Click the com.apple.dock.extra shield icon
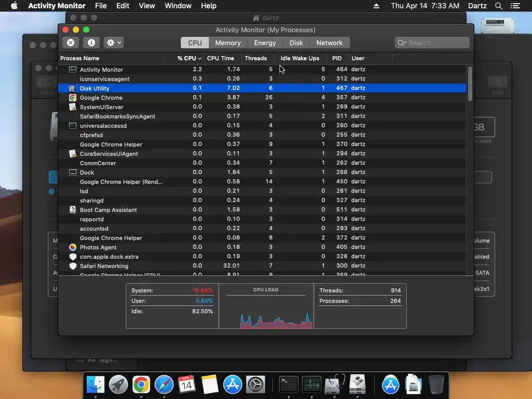Viewport: 532px width, 399px height. pos(73,257)
